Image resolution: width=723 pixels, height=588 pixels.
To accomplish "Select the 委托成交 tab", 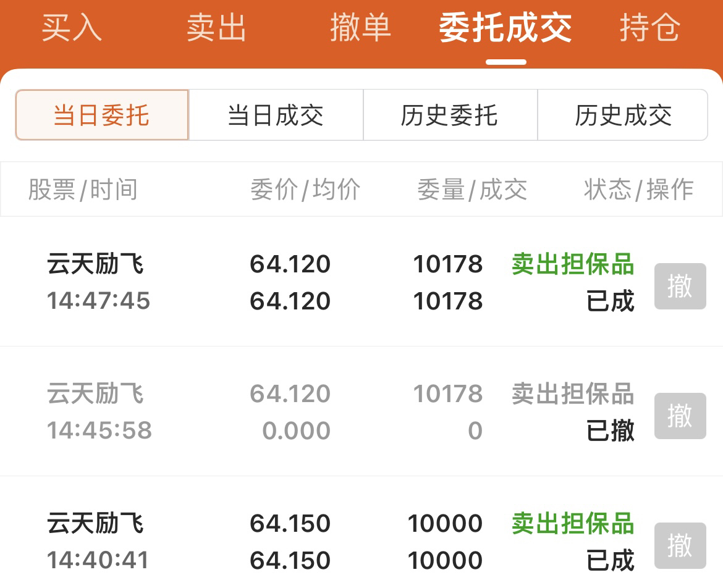I will [x=505, y=28].
